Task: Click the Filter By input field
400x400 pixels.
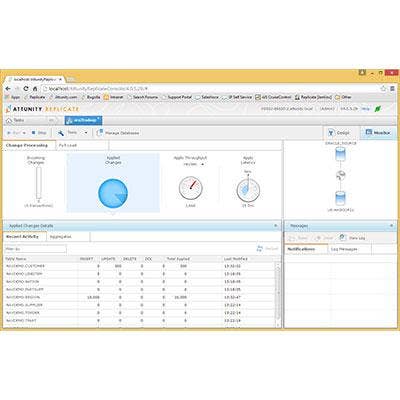Action: [x=35, y=249]
